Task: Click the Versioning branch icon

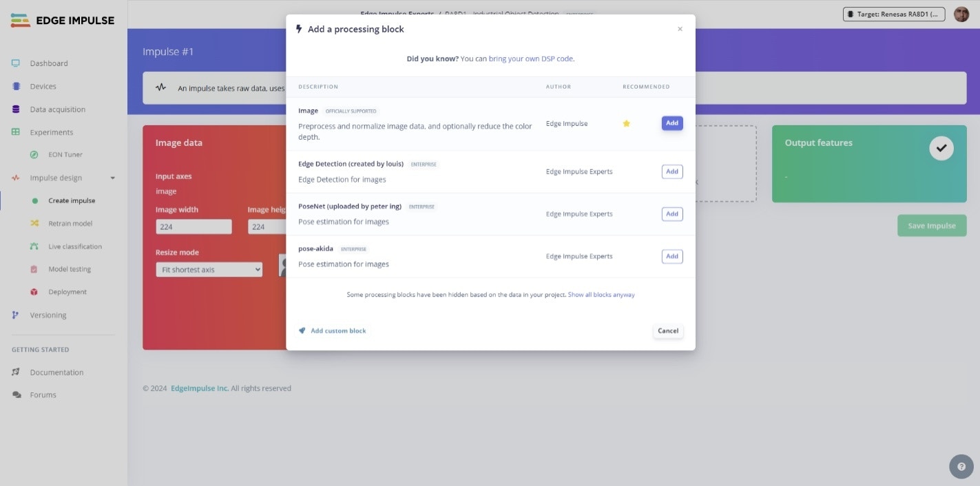Action: 16,315
